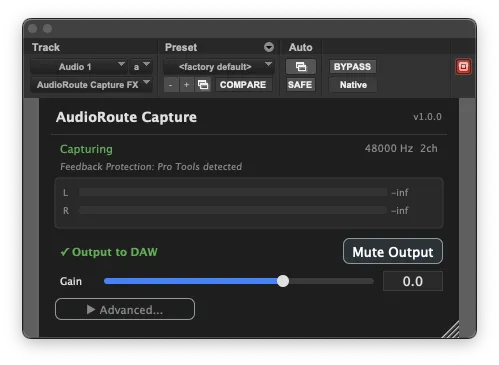Adjust the Gain slider handle
The width and height of the screenshot is (499, 365).
pos(283,281)
